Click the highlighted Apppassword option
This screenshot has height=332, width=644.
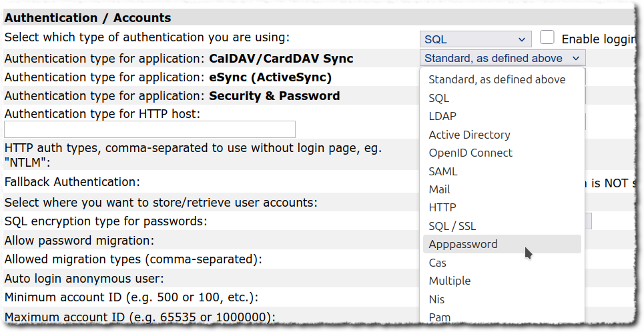pos(463,244)
